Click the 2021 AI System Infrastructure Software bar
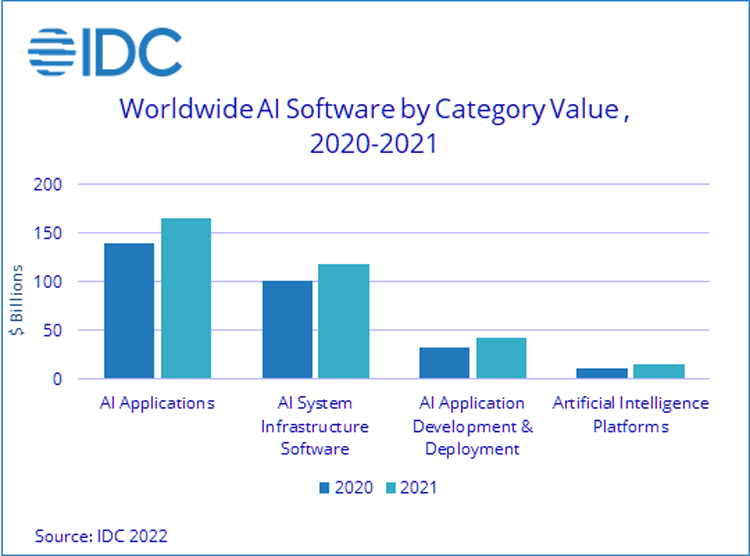Viewport: 750px width, 556px height. 343,321
